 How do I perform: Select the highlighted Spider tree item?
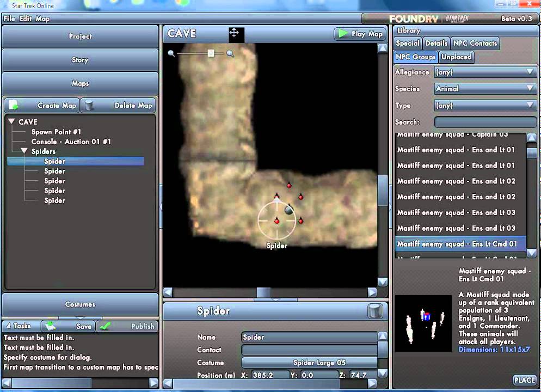point(76,161)
